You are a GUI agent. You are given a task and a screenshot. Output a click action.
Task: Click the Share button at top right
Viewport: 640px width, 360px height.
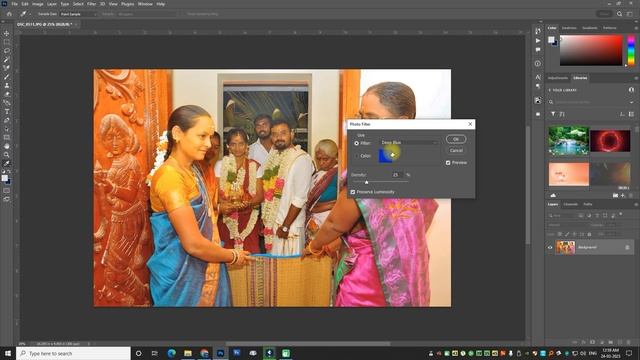604,14
